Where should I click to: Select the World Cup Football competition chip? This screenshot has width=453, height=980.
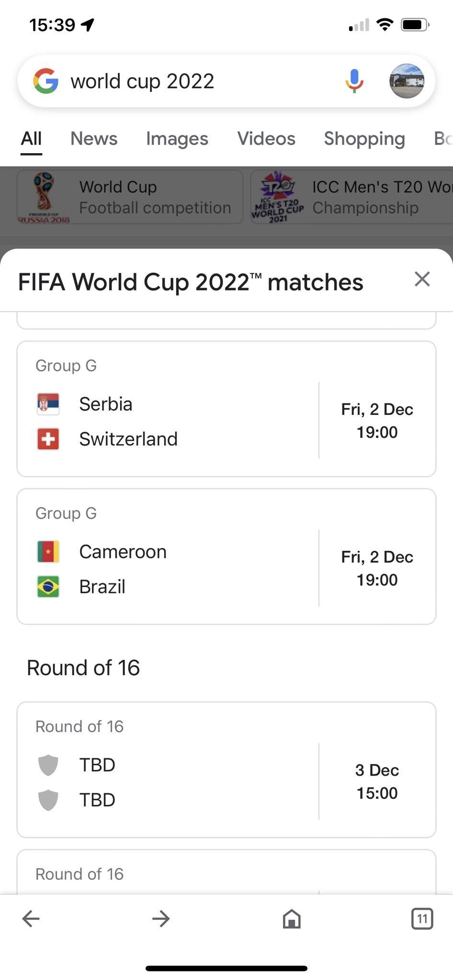pyautogui.click(x=130, y=197)
